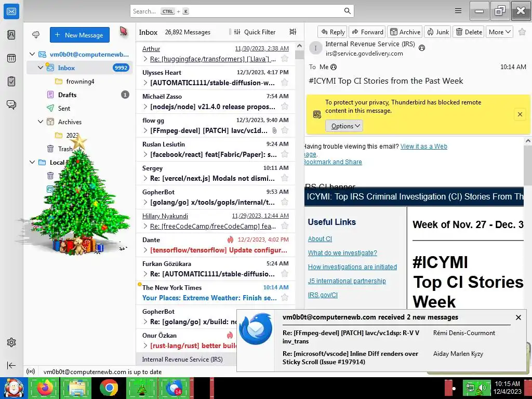Open Chrome from the taskbar
Screen dimensions: 532x399
coord(109,388)
